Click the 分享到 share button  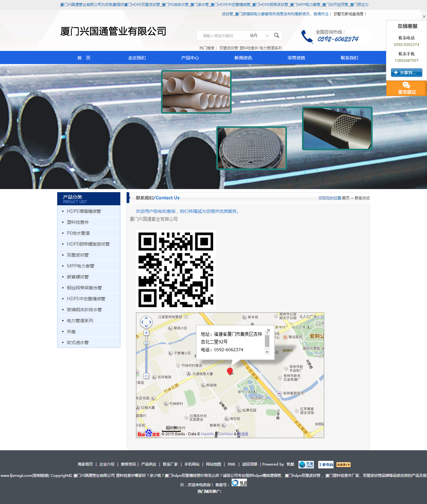(x=407, y=72)
